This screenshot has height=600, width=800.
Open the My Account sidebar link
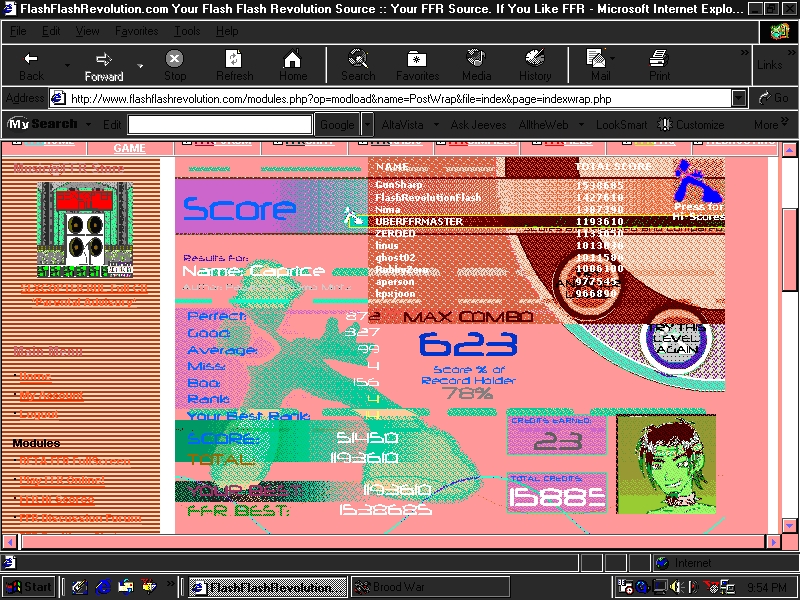tap(51, 395)
